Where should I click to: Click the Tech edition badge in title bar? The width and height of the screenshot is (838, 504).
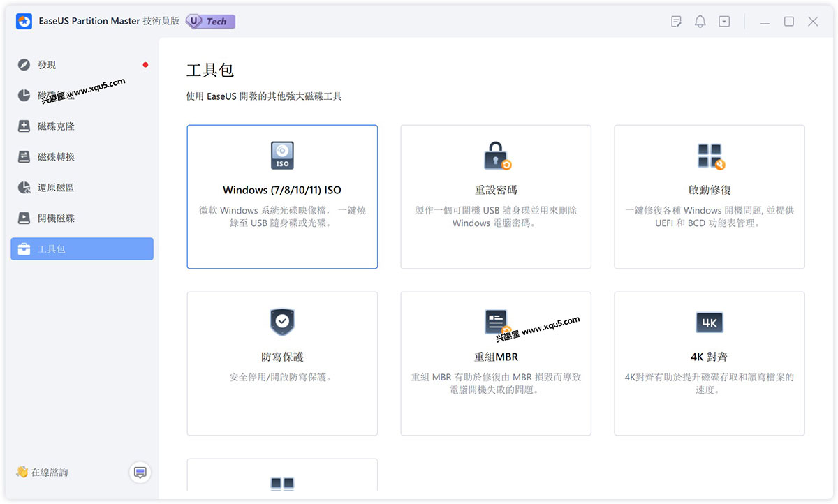coord(210,22)
